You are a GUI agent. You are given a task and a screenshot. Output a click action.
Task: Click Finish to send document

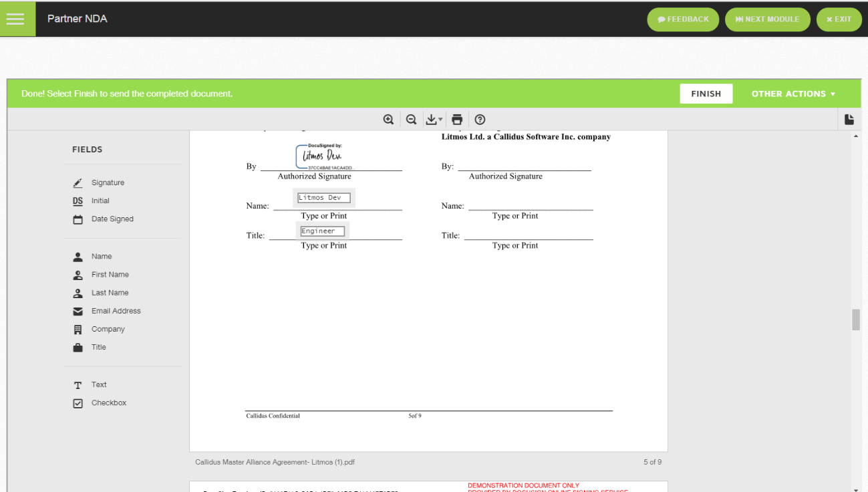coord(706,94)
